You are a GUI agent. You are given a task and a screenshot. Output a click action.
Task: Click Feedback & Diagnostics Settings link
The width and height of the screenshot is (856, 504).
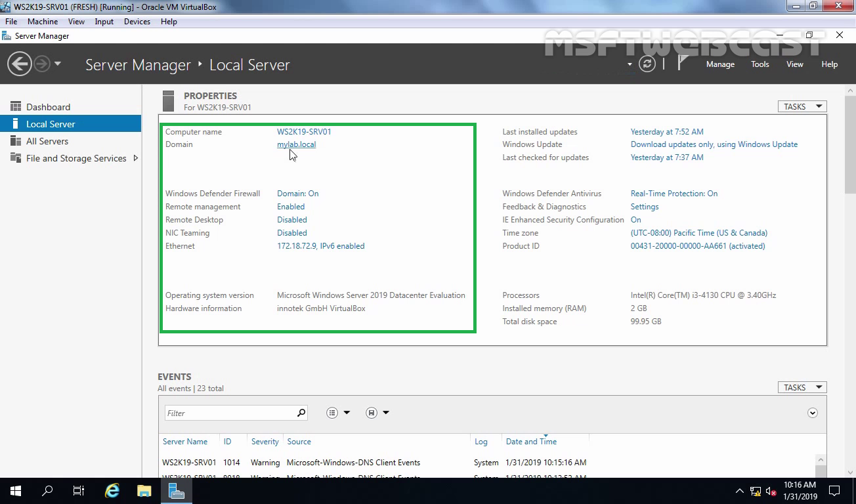(645, 207)
